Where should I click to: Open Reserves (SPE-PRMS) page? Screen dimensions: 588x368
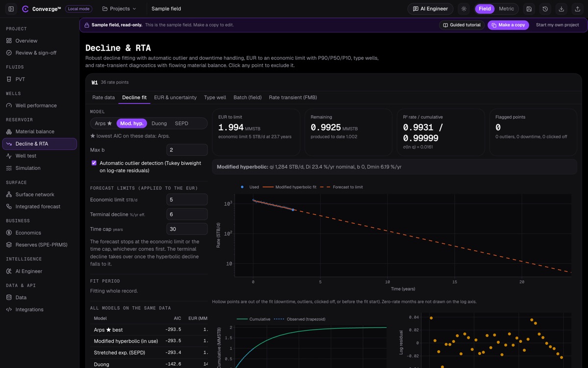[39, 245]
